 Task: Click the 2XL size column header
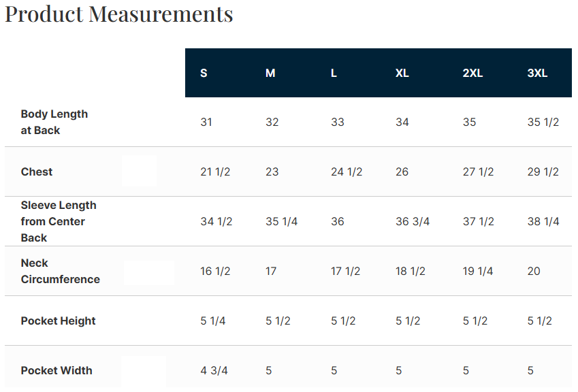pyautogui.click(x=472, y=73)
